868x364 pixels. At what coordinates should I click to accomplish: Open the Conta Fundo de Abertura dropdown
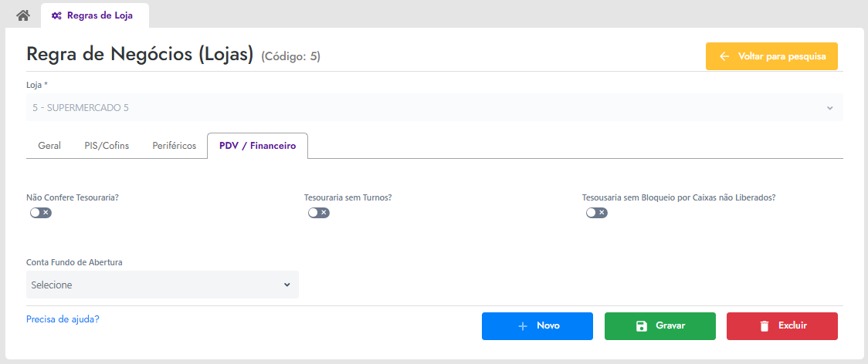162,285
